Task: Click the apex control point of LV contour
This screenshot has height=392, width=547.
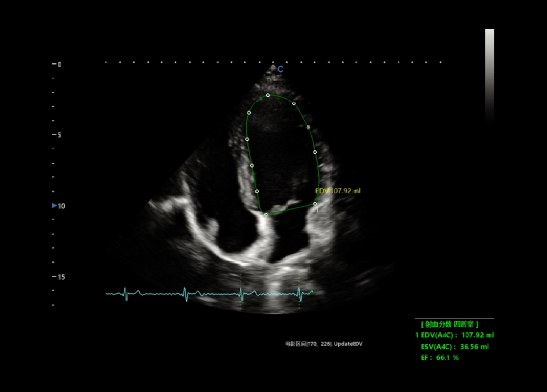Action: tap(268, 95)
